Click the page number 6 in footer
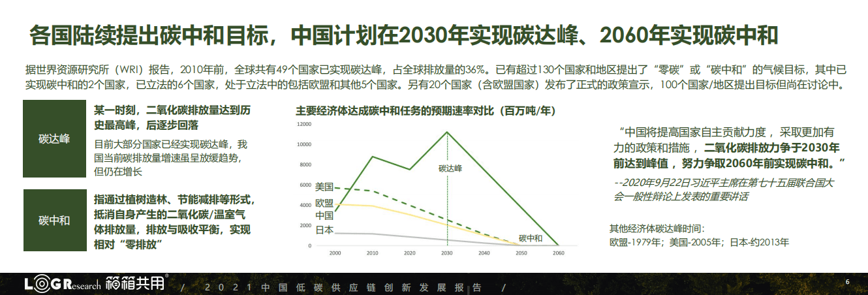This screenshot has height=295, width=868. point(847,282)
